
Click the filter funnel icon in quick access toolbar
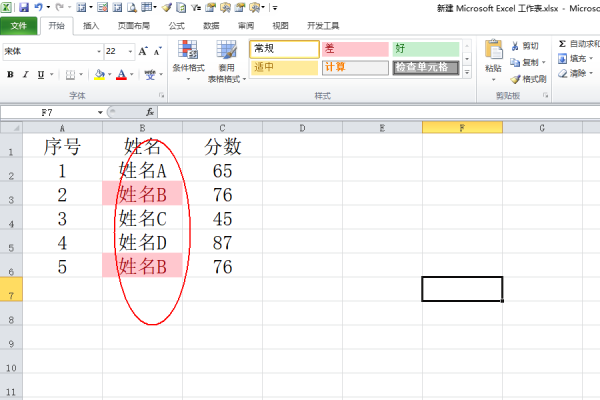(196, 7)
